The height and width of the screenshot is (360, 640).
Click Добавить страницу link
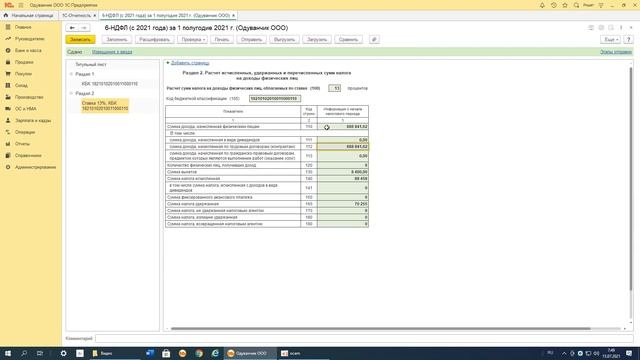[190, 63]
